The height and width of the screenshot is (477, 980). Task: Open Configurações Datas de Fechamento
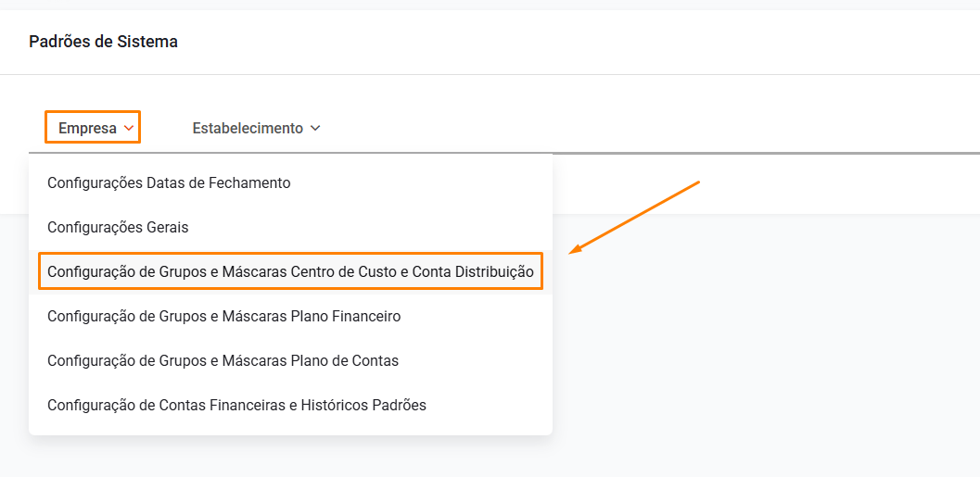(169, 183)
